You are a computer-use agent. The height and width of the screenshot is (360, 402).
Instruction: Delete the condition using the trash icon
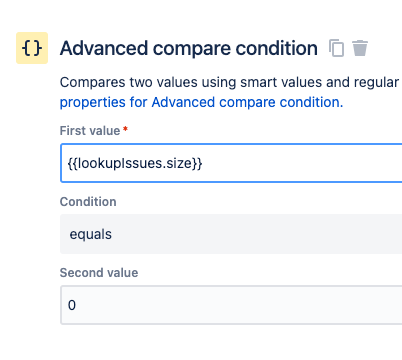pyautogui.click(x=360, y=48)
